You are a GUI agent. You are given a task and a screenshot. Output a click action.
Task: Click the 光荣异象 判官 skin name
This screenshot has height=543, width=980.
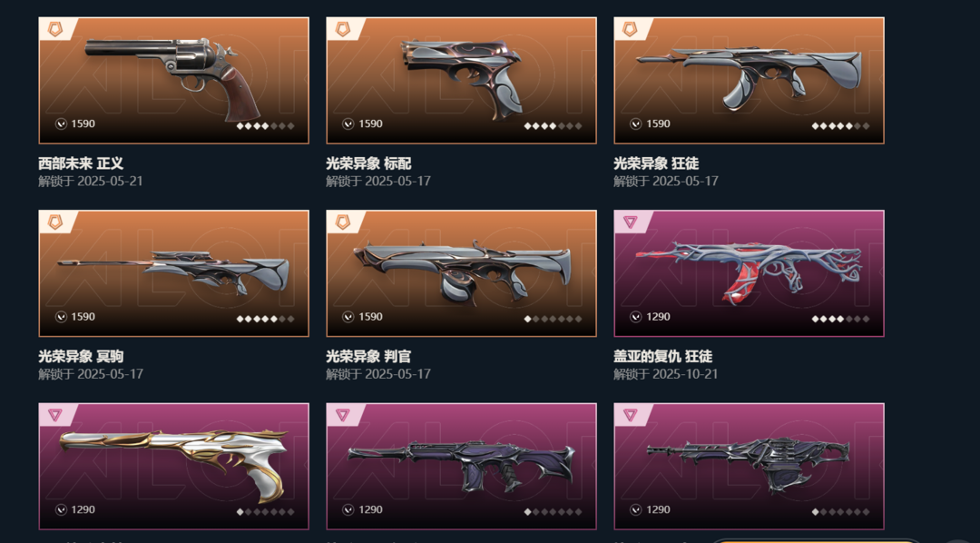point(368,357)
